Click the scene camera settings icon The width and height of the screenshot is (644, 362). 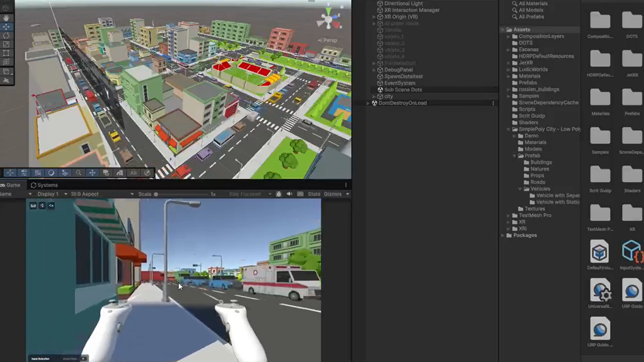point(105,173)
